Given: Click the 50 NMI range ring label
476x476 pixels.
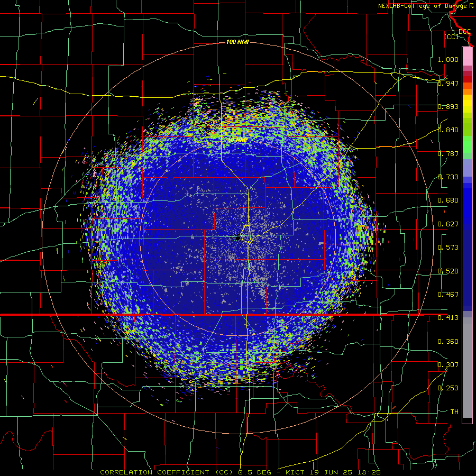Looking at the screenshot, I should click(x=237, y=140).
